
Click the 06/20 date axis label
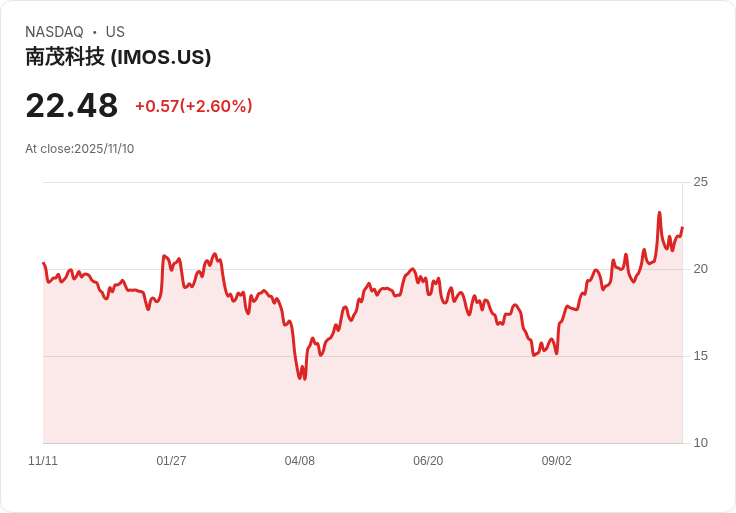428,461
